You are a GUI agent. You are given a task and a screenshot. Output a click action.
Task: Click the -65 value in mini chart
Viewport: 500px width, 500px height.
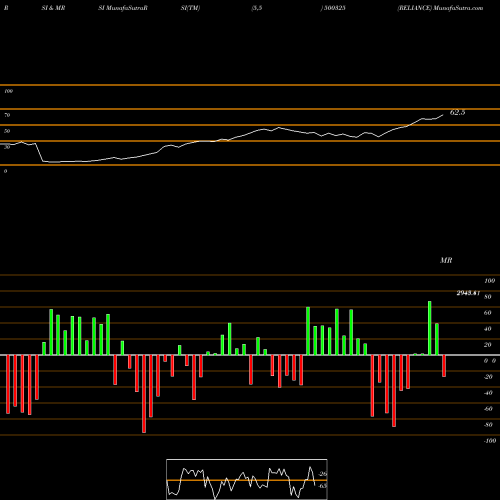pos(323,486)
